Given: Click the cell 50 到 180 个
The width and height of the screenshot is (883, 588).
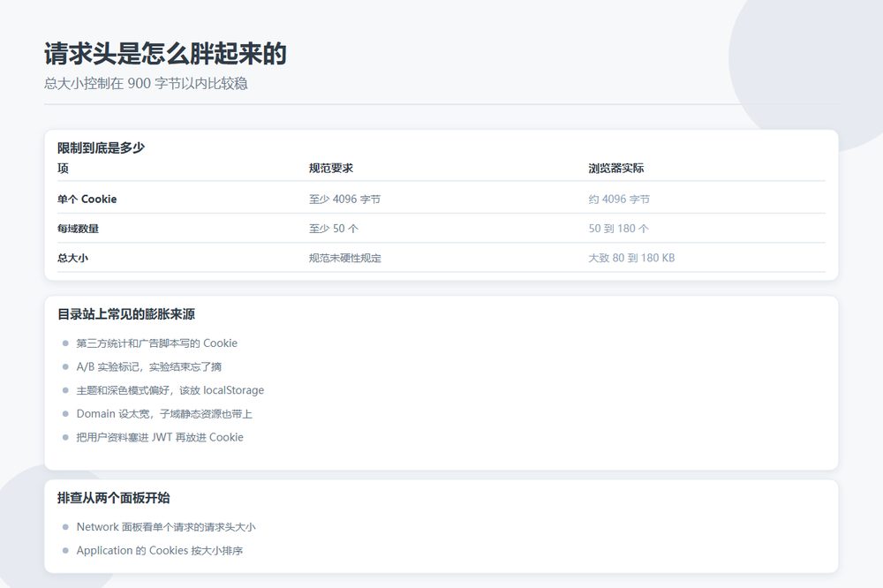Looking at the screenshot, I should [618, 228].
